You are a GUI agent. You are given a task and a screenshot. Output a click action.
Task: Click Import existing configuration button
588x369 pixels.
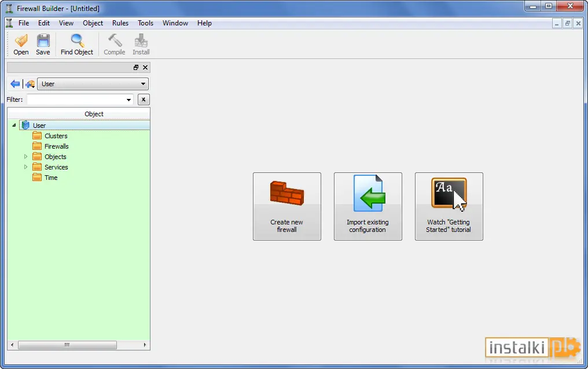tap(368, 206)
